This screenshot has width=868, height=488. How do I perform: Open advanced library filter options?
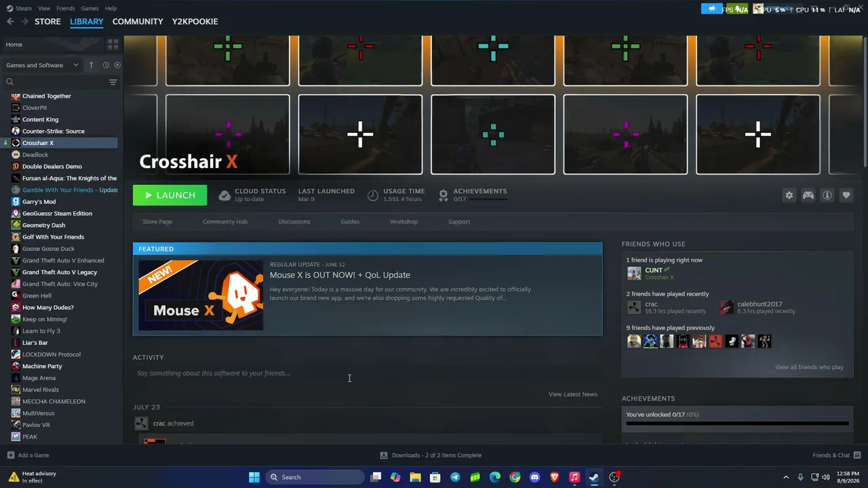pyautogui.click(x=113, y=82)
